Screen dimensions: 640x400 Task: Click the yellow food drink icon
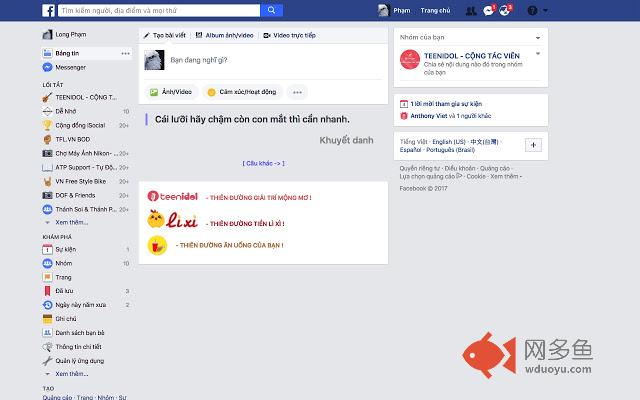[x=157, y=246]
